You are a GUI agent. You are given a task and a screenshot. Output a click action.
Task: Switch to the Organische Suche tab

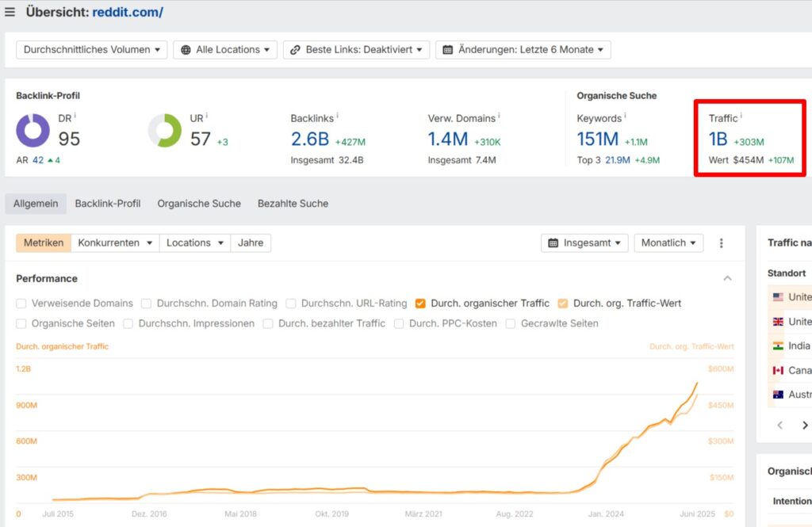coord(199,204)
